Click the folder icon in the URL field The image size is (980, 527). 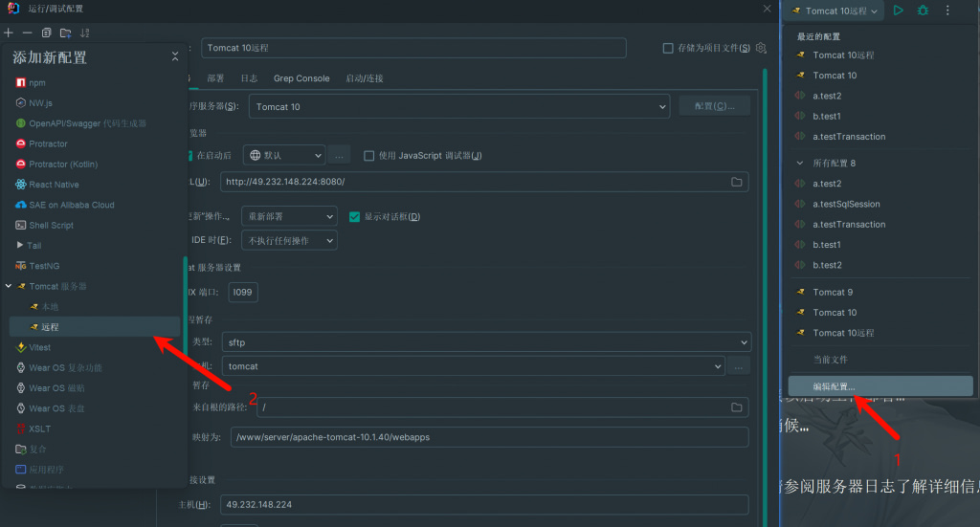coord(736,182)
